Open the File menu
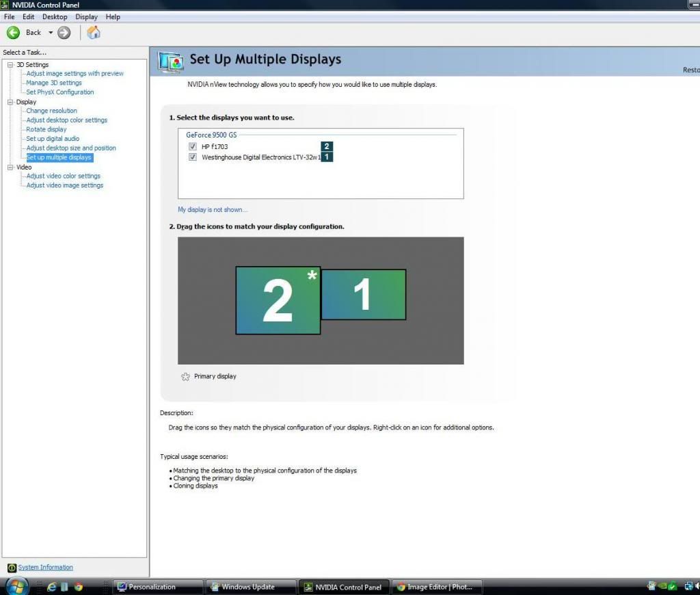700x595 pixels. pos(9,17)
